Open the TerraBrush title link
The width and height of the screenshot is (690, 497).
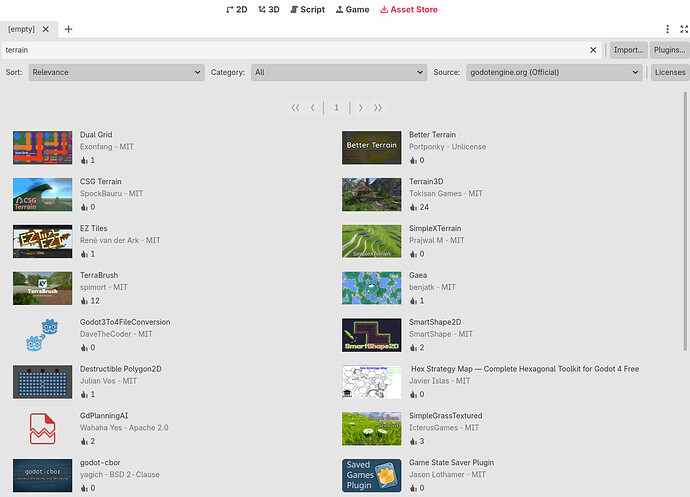click(x=99, y=275)
